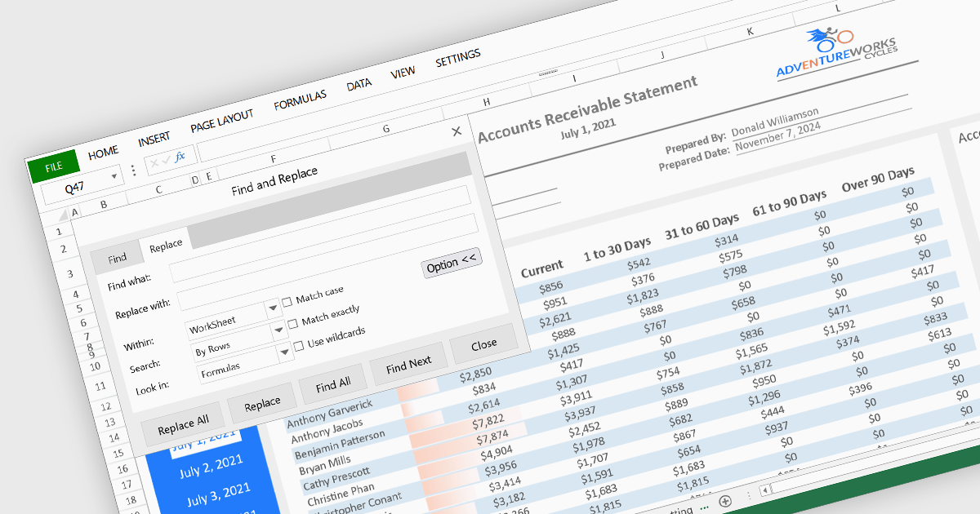
Task: Open the FORMULAS ribbon tab
Action: click(x=300, y=100)
